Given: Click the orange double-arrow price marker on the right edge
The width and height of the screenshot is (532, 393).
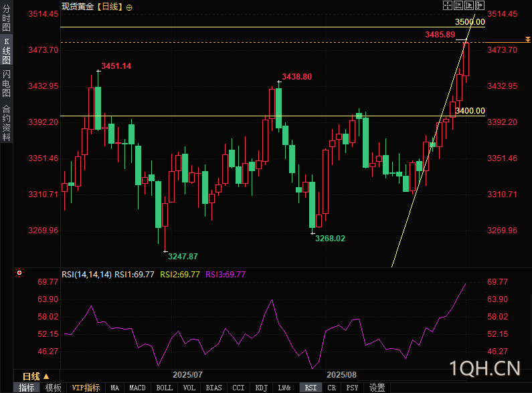Looking at the screenshot, I should 527,39.
